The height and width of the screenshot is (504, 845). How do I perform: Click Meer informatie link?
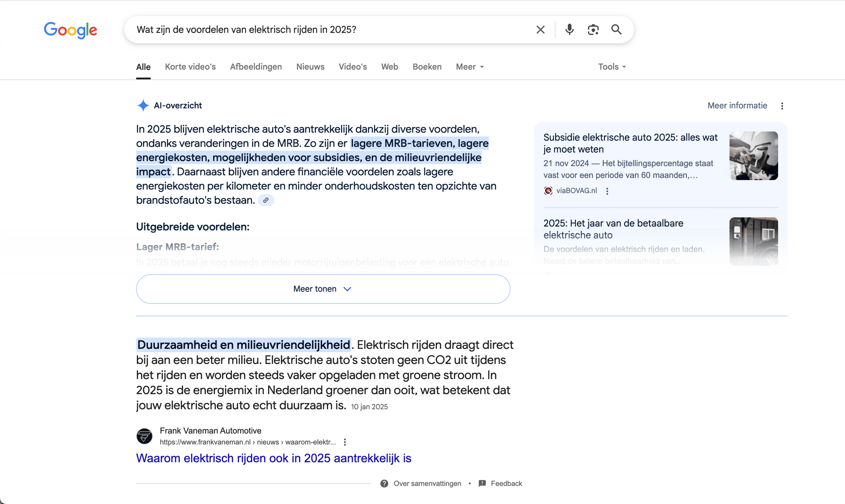(x=737, y=106)
